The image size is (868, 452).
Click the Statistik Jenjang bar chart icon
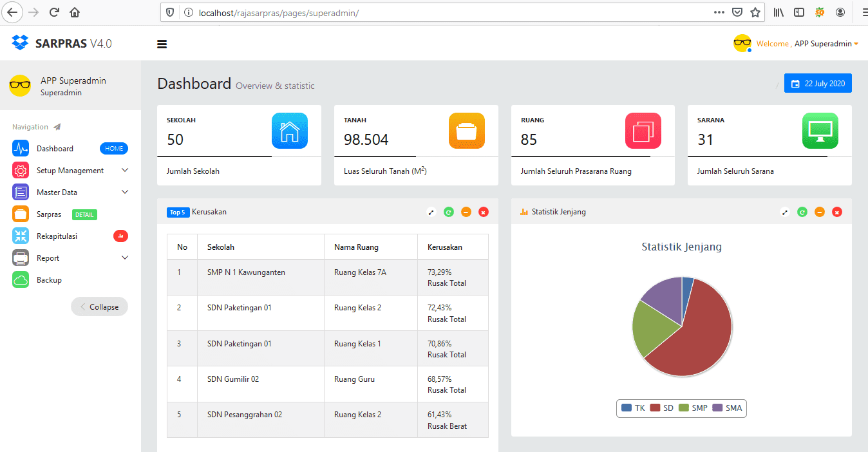[x=523, y=211]
